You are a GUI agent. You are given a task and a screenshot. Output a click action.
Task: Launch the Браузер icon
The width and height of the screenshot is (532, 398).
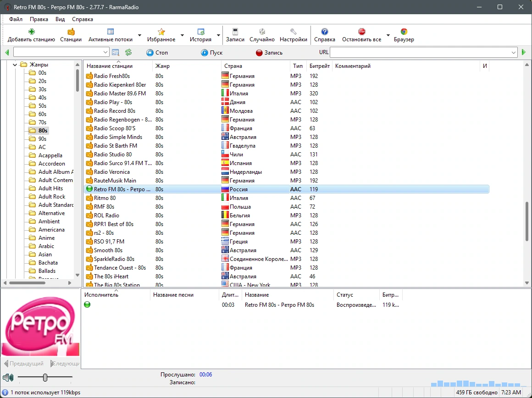[404, 32]
